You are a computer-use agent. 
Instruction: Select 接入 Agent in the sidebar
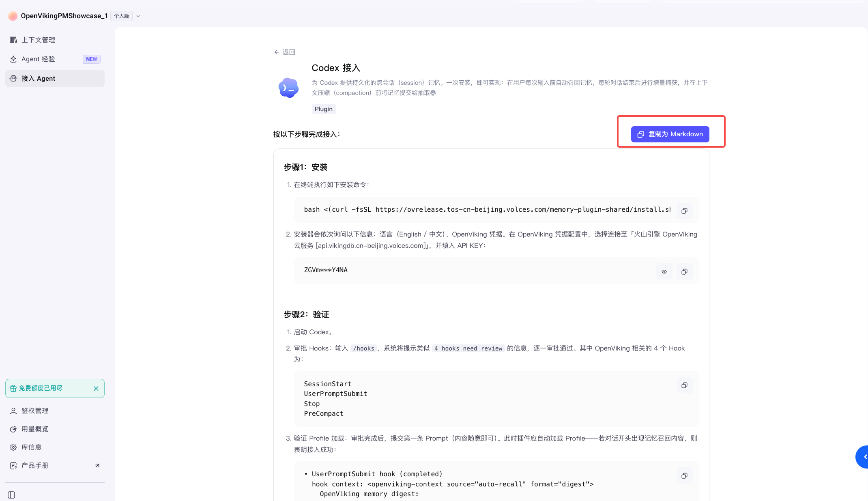click(x=55, y=78)
